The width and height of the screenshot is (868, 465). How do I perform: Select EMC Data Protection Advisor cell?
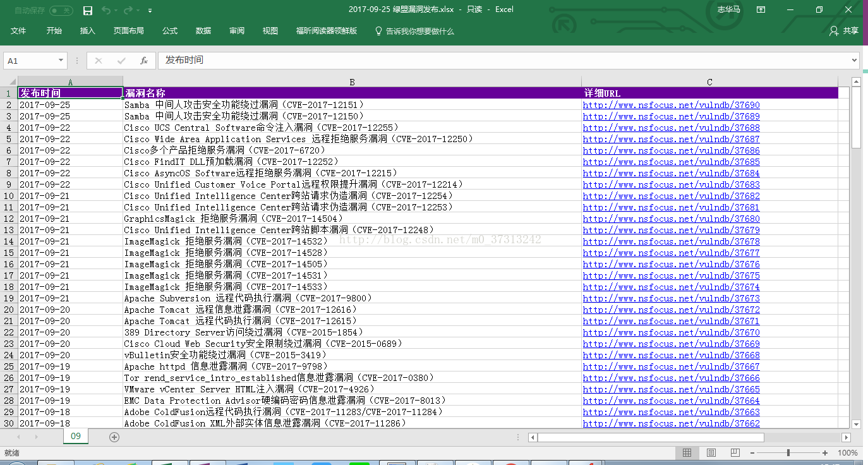tap(352, 401)
